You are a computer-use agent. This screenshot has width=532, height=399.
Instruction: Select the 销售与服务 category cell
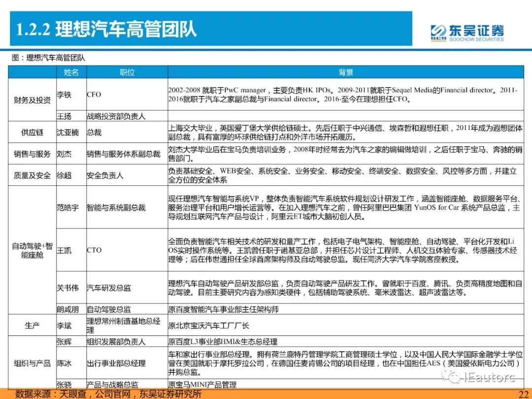pos(32,154)
